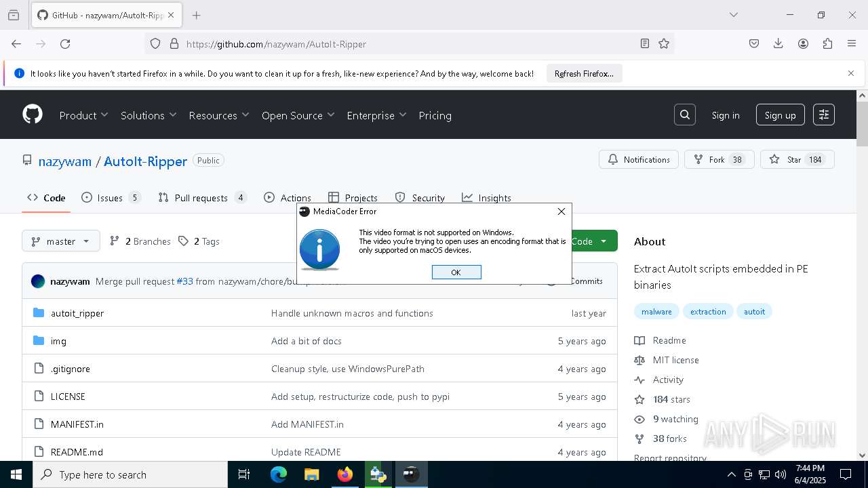Switch to the Issues tab
Image resolution: width=868 pixels, height=488 pixels.
pyautogui.click(x=111, y=198)
